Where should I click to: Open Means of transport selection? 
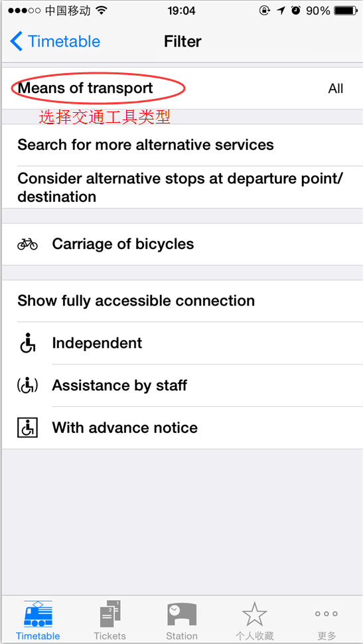pyautogui.click(x=182, y=88)
